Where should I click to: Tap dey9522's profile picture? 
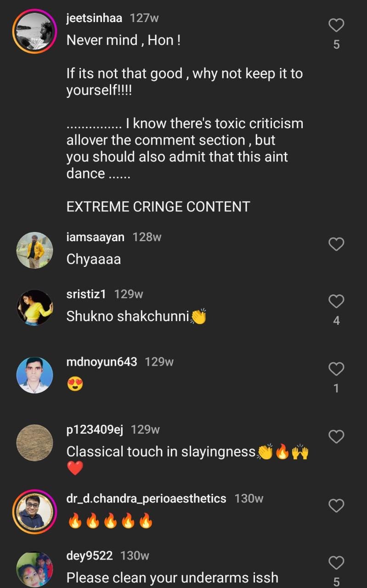[x=34, y=570]
